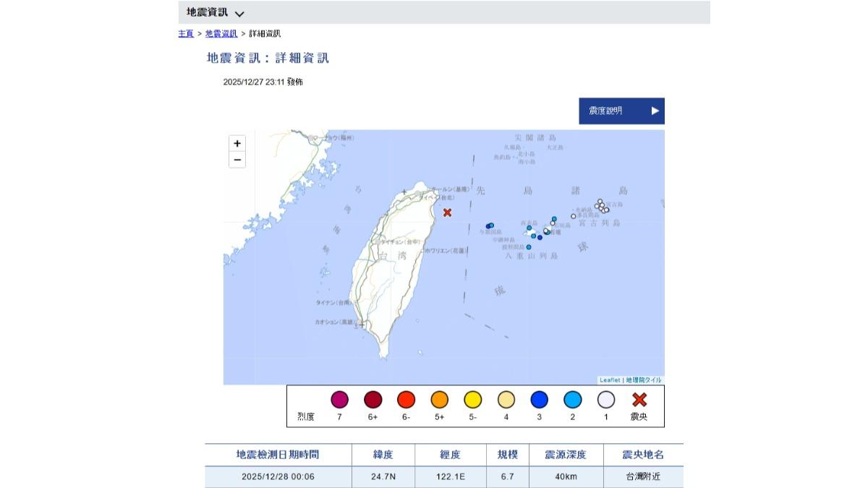The image size is (868, 488).
Task: Zoom in on the earthquake map
Action: [x=237, y=143]
